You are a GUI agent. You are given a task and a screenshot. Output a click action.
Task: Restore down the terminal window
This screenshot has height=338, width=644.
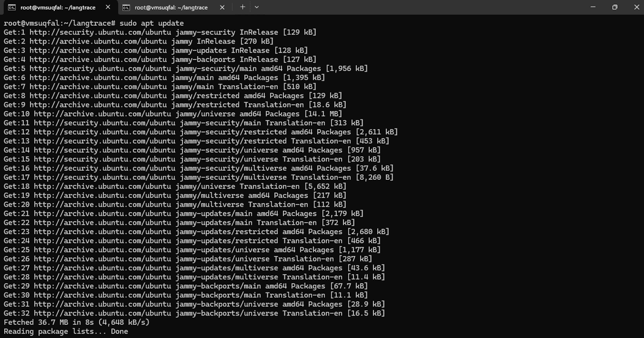point(614,7)
